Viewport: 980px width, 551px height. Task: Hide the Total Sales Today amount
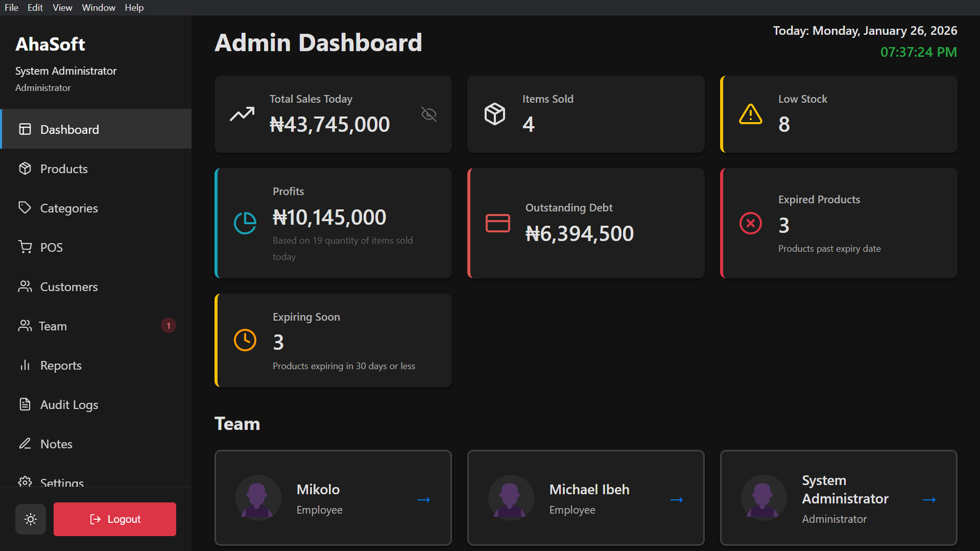tap(428, 114)
